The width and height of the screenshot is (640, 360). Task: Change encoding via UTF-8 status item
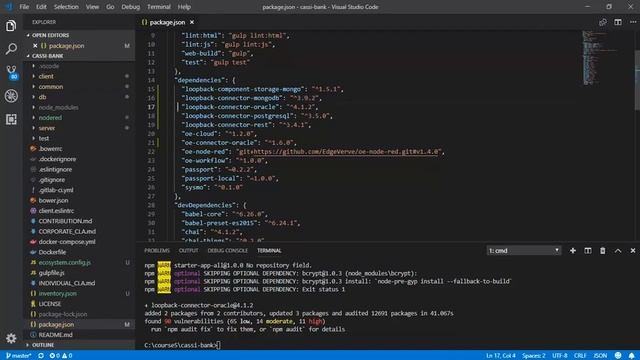560,356
